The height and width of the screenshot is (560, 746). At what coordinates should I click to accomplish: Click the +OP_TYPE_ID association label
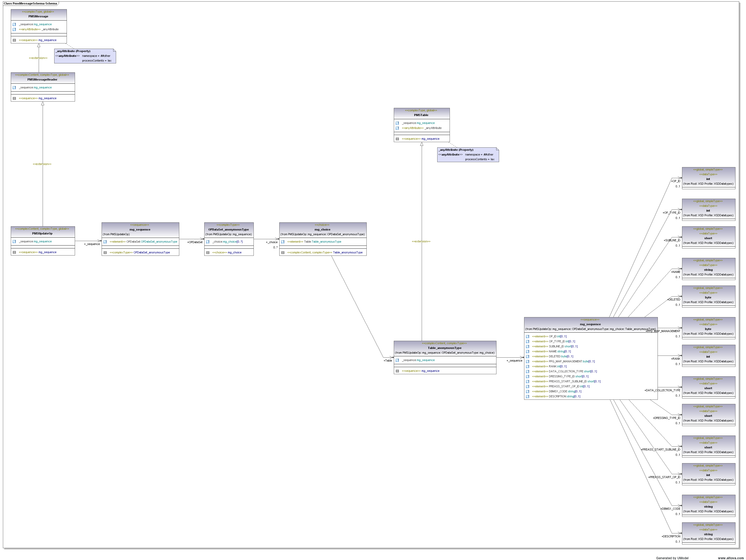coord(672,213)
